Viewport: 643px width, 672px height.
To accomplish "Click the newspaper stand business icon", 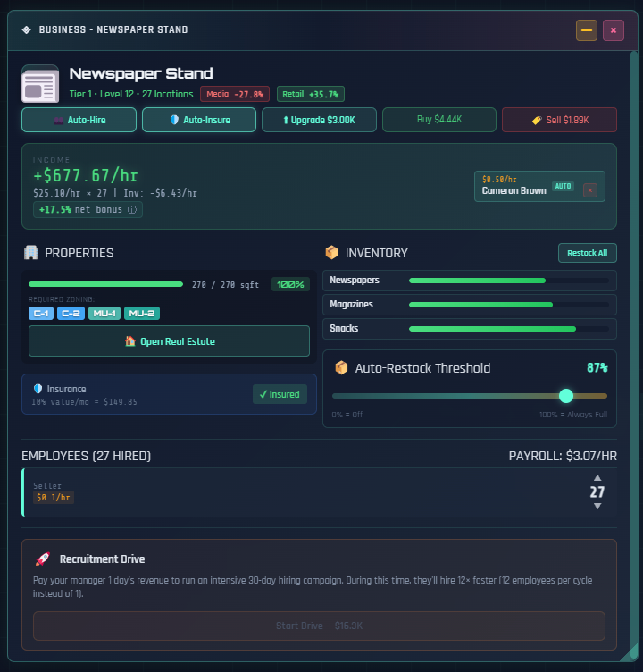I will click(x=40, y=84).
